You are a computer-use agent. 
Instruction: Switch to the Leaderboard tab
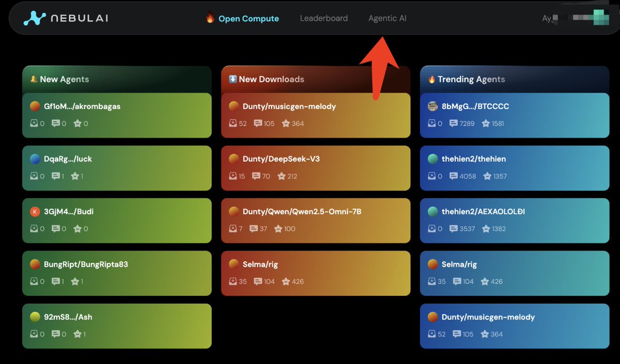324,18
